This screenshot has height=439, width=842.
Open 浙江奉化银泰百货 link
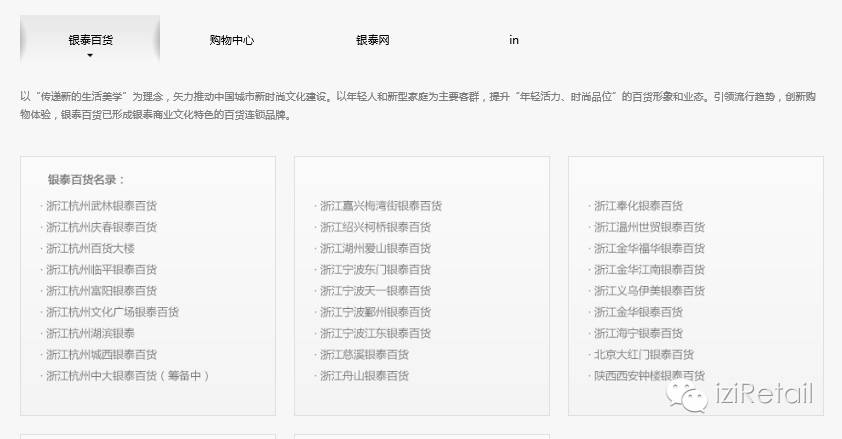[638, 206]
